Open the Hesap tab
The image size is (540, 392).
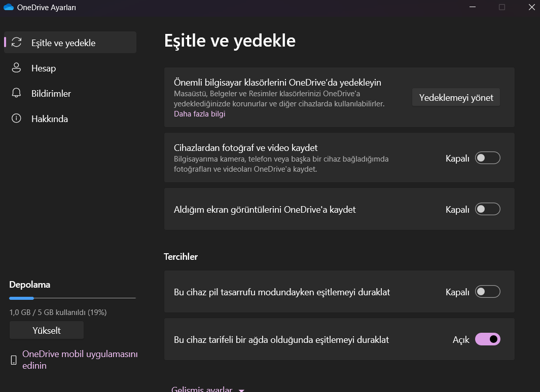click(x=44, y=68)
